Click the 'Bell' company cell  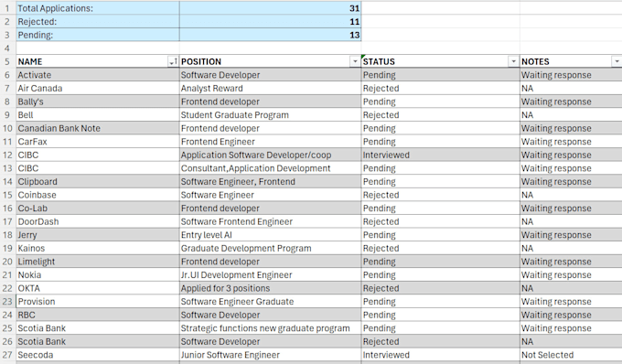(x=98, y=115)
